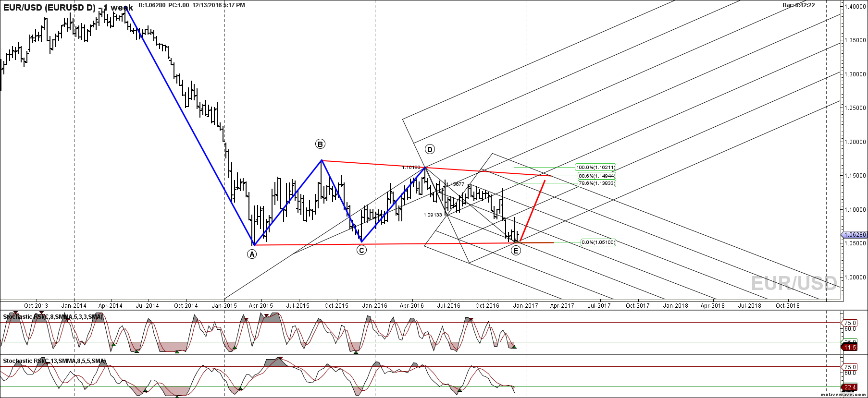Viewport: 868px width, 398px height.
Task: Click the 1.00000 price axis label
Action: [x=856, y=277]
